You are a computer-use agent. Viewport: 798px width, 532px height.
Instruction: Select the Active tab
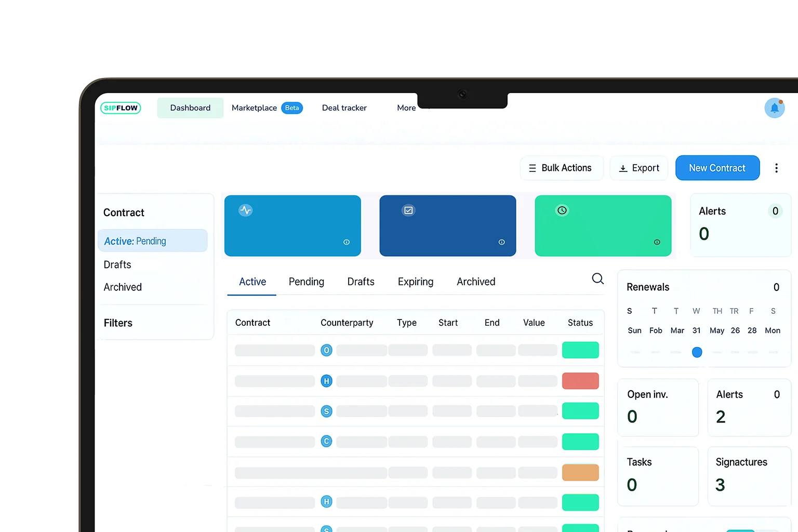coord(252,282)
